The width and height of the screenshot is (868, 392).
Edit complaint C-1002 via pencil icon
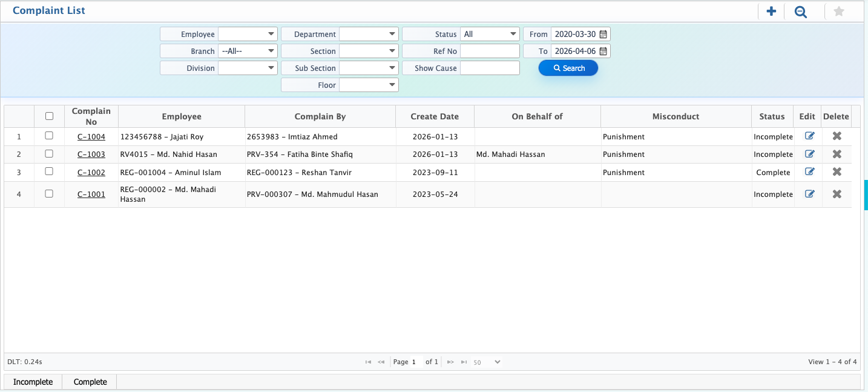[x=809, y=172]
